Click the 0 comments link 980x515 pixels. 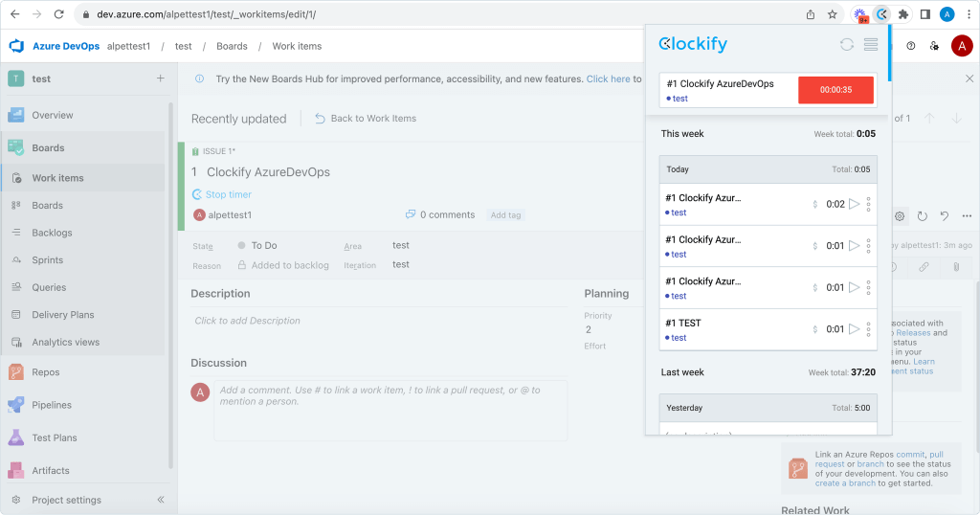[x=440, y=215]
